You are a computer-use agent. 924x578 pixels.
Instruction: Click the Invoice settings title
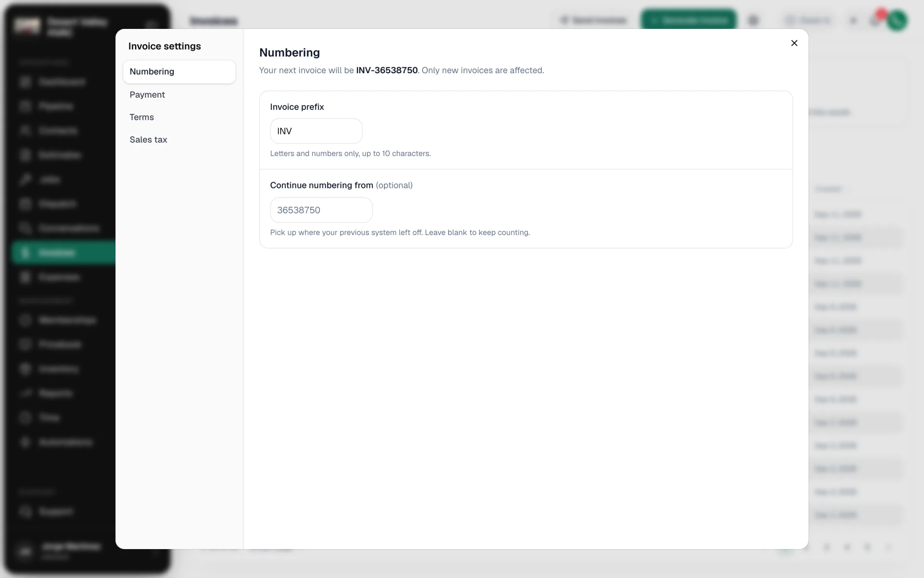[x=164, y=46]
